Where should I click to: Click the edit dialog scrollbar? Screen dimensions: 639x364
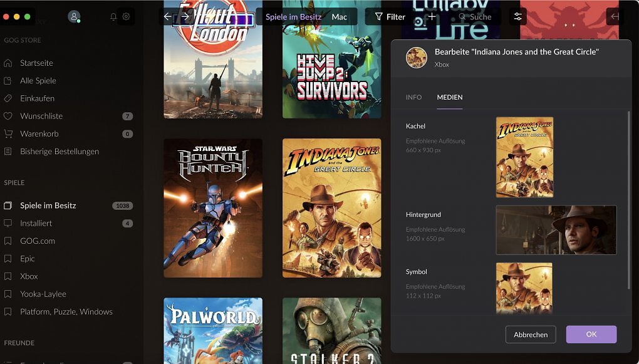click(x=629, y=200)
